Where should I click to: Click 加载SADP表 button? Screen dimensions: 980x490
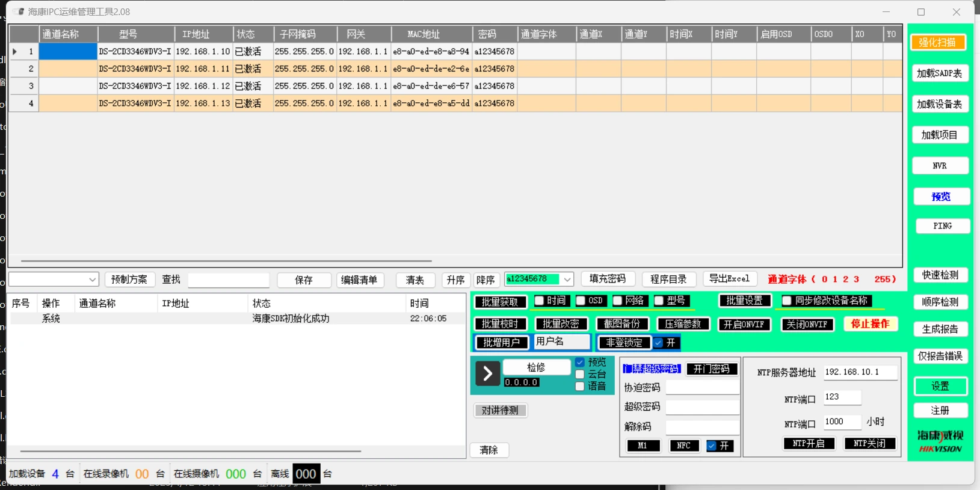tap(940, 73)
